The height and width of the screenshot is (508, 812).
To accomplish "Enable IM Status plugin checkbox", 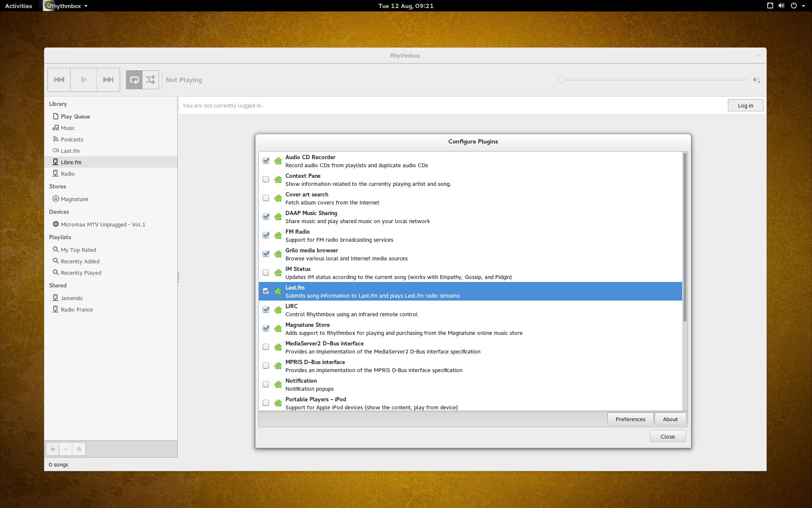I will pyautogui.click(x=266, y=273).
